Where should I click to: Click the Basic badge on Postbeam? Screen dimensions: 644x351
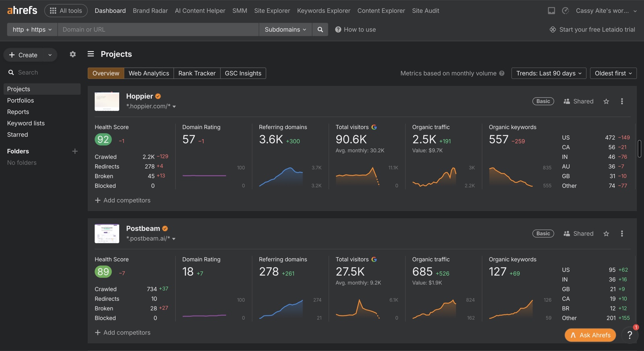tap(543, 233)
